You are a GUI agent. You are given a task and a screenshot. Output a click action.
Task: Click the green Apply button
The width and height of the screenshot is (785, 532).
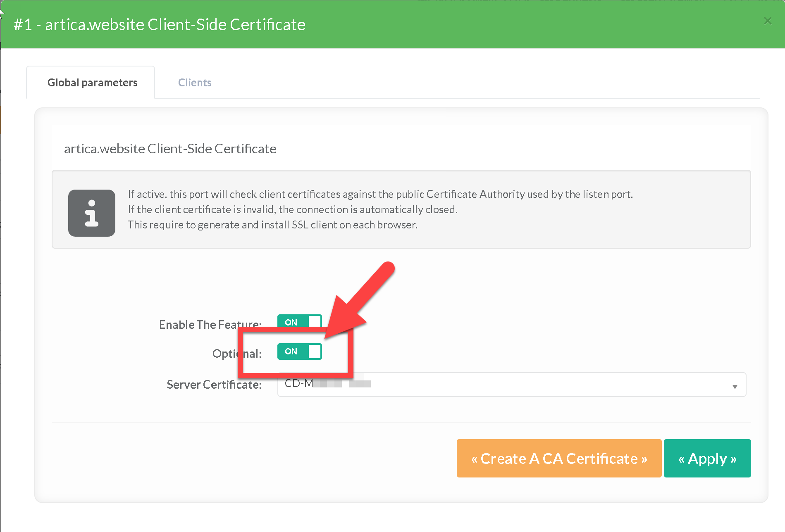coord(707,458)
